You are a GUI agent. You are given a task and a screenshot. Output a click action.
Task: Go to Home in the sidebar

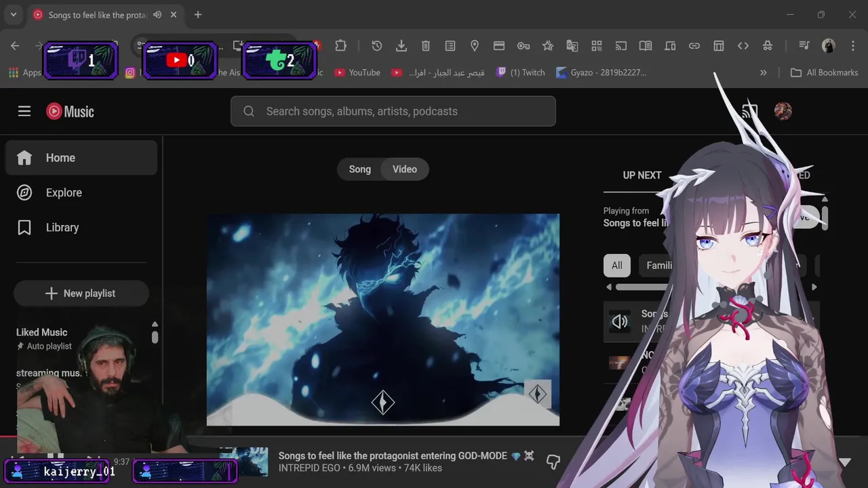click(81, 158)
